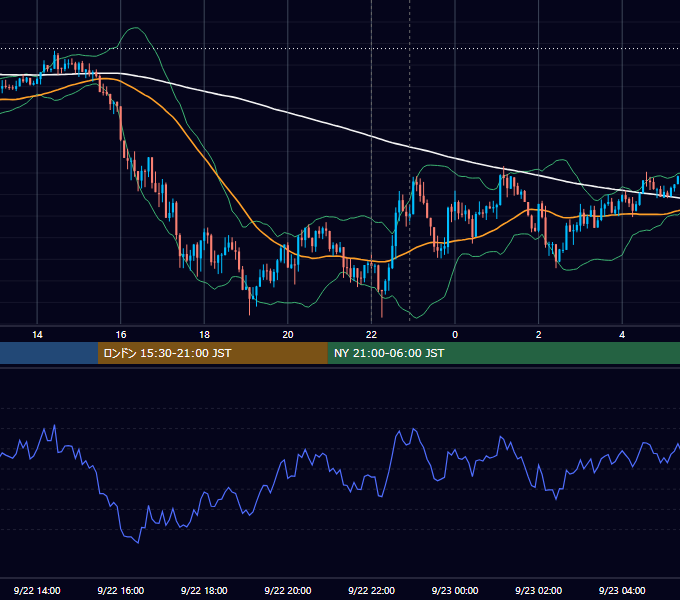Click the '2' hour label on the price chart axis
This screenshot has width=680, height=600.
(x=539, y=335)
